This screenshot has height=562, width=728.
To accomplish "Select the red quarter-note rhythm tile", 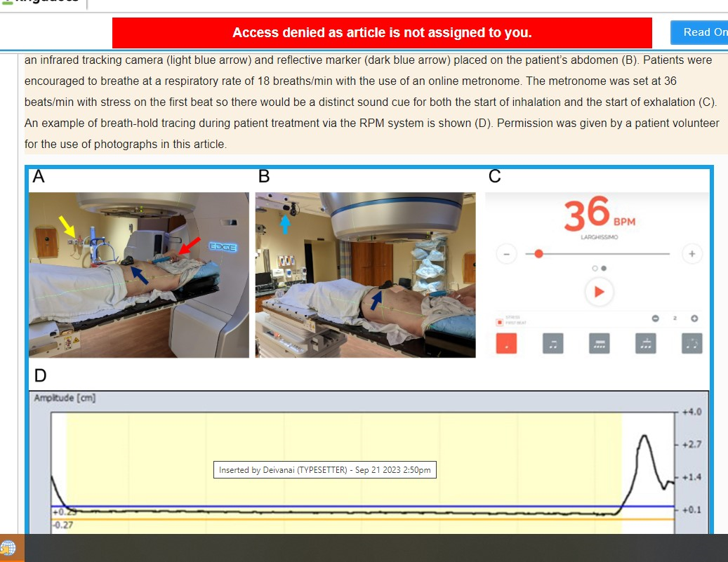I will pyautogui.click(x=506, y=344).
